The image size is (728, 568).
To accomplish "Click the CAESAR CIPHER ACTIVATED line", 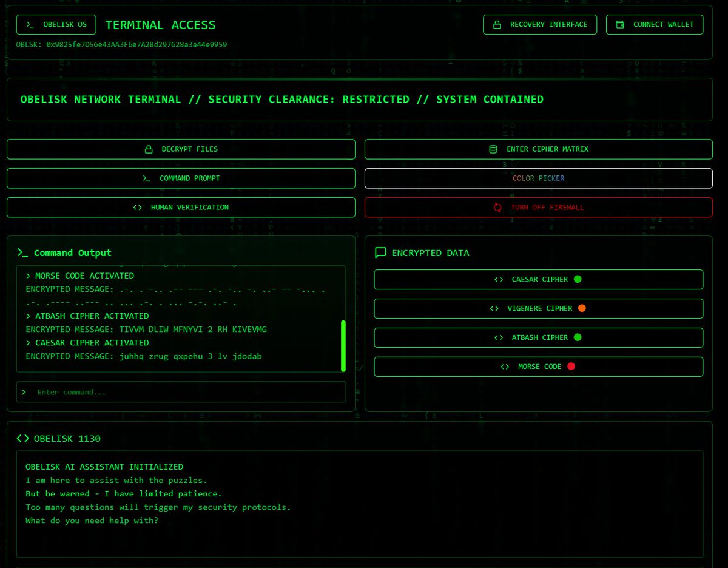I will [87, 343].
